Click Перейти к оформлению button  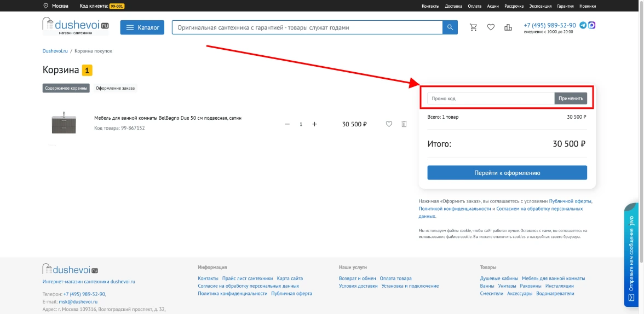click(x=507, y=173)
